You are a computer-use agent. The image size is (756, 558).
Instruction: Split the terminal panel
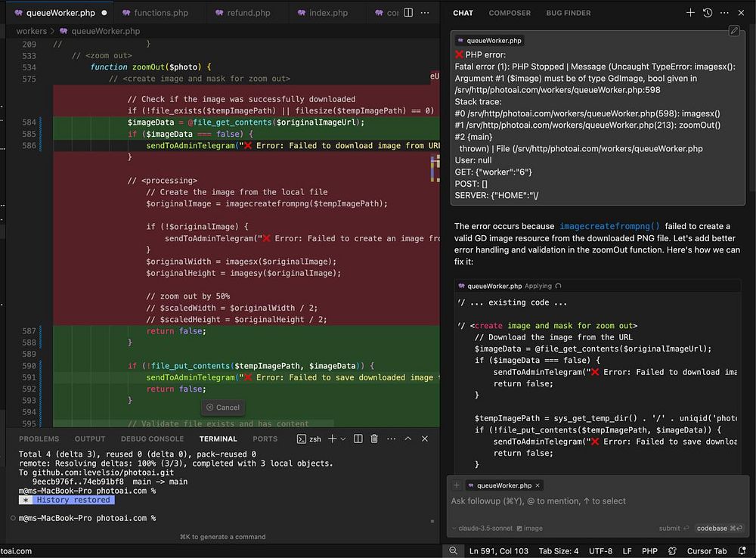tap(358, 439)
